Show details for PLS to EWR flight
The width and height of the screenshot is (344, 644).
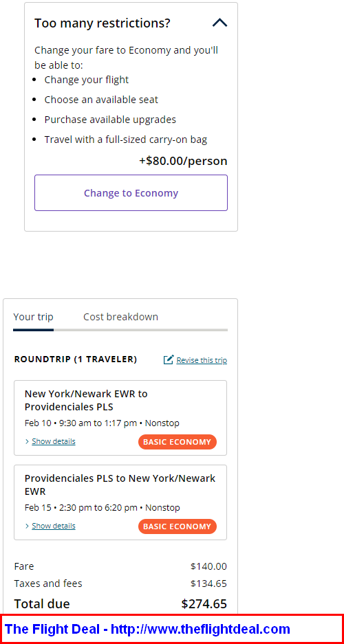(x=54, y=526)
